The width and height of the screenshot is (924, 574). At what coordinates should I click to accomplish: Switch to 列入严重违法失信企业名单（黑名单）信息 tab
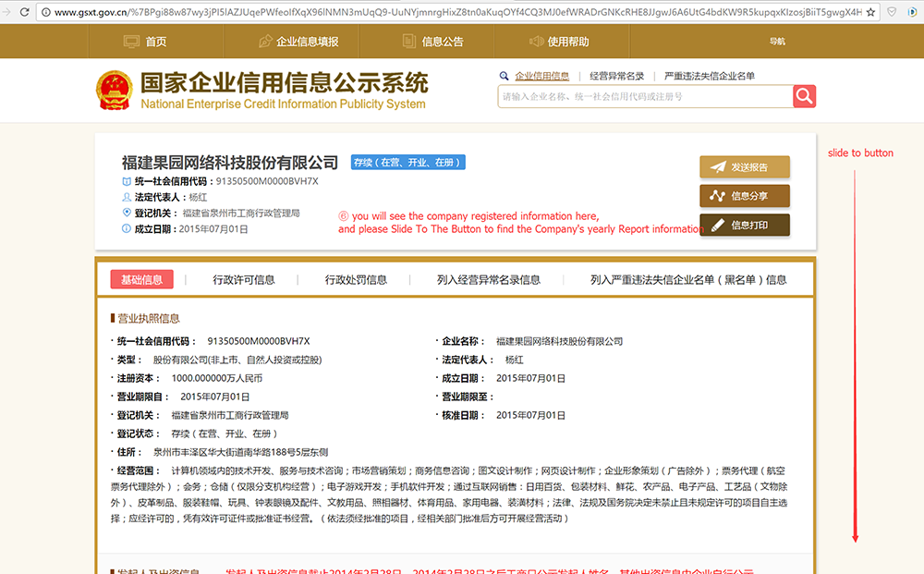[x=688, y=280]
